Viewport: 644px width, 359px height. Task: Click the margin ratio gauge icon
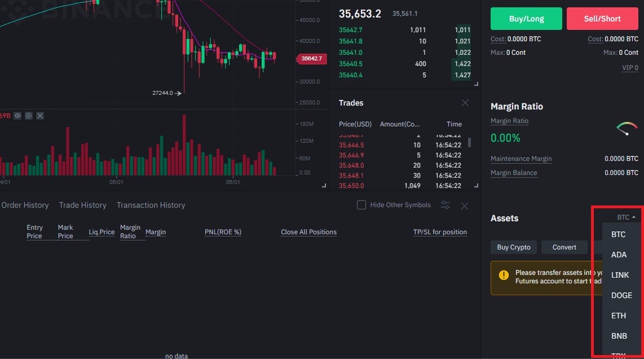[627, 128]
